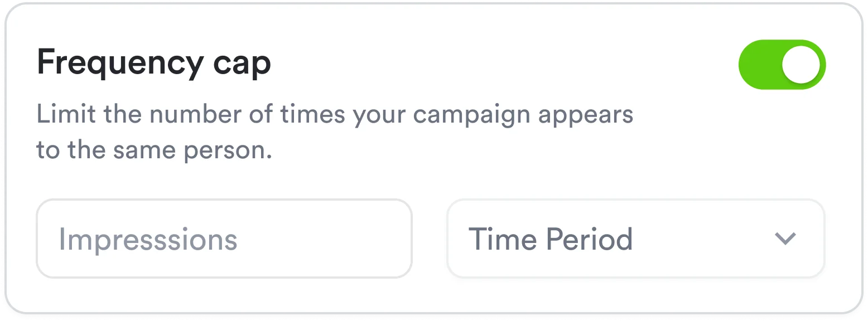Expand the time period selection menu

[636, 239]
